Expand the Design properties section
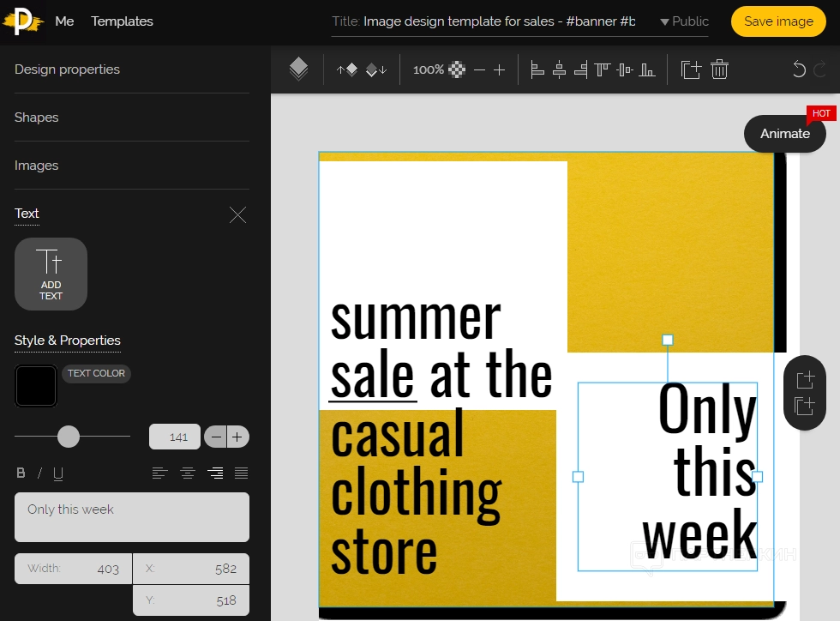 pos(67,69)
